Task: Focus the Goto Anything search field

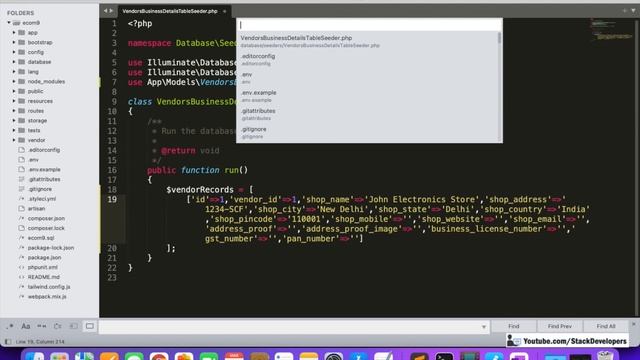Action: (369, 25)
